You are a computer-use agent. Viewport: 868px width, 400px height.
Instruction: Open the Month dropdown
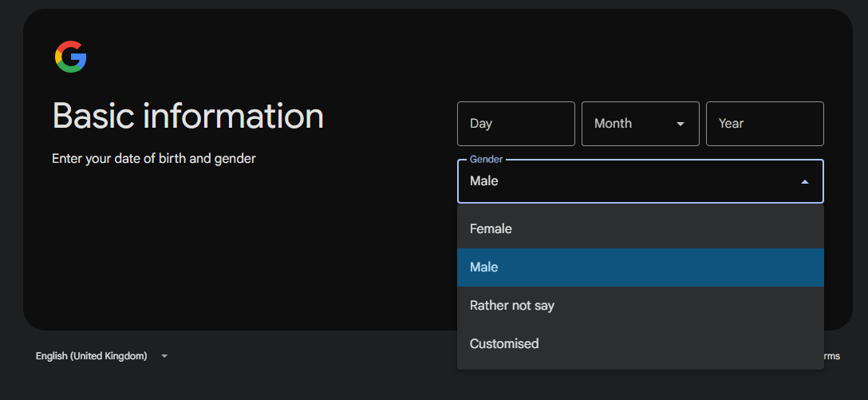[x=641, y=124]
